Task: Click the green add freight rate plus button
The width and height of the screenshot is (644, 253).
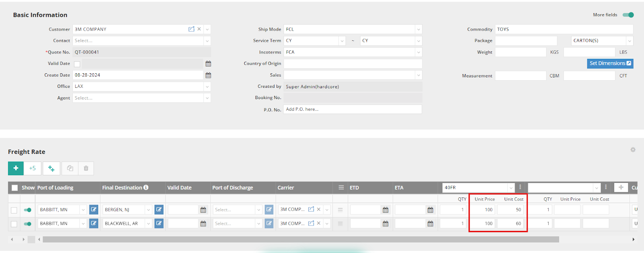Action: pos(16,168)
